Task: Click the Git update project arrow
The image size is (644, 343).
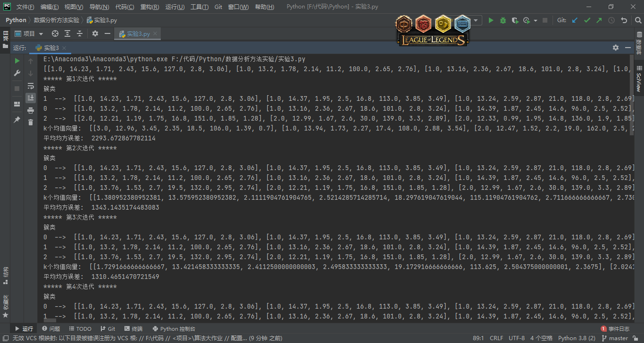Action: [575, 20]
